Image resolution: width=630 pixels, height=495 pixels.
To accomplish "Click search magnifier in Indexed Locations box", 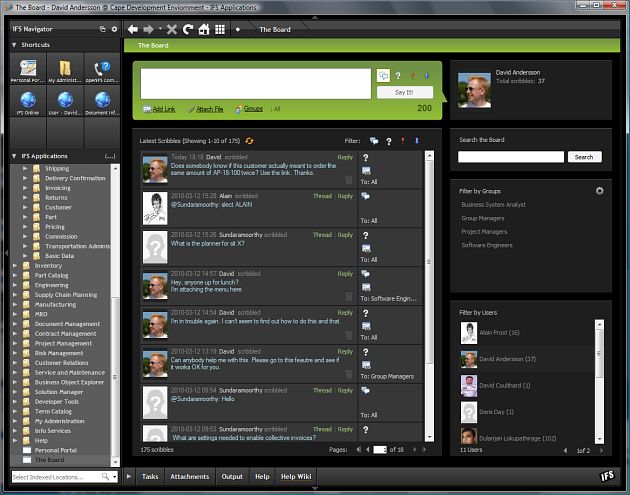I will [105, 477].
